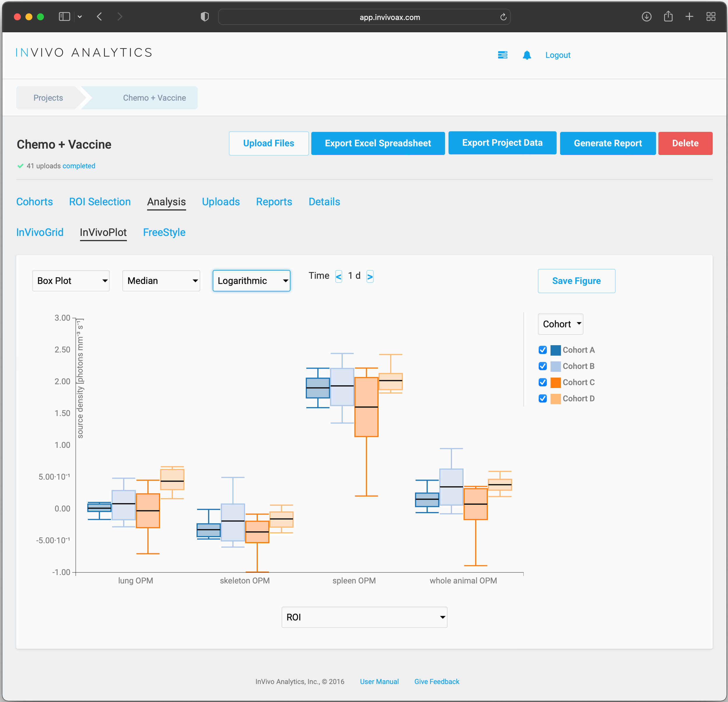Select Cohort B's color swatch

point(555,366)
